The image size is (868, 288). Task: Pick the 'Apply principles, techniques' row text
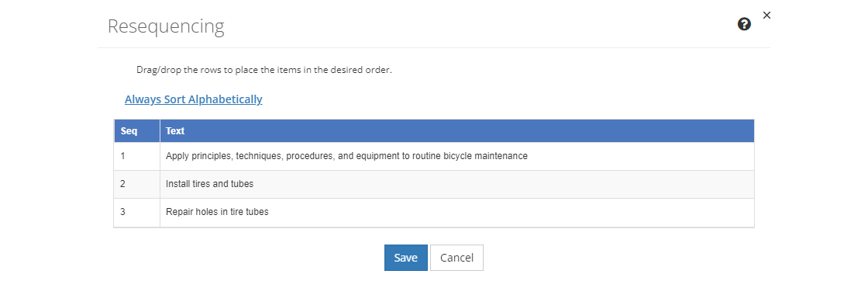coord(346,156)
